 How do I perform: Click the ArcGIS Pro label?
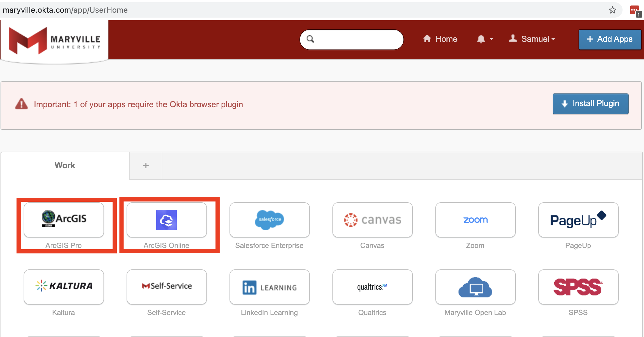pyautogui.click(x=64, y=245)
